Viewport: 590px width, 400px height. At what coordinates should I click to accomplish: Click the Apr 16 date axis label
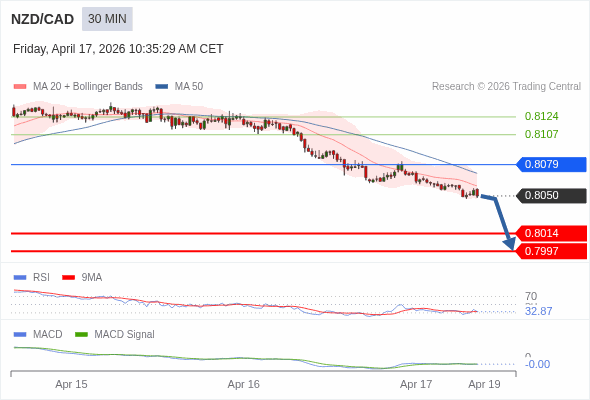pos(243,385)
